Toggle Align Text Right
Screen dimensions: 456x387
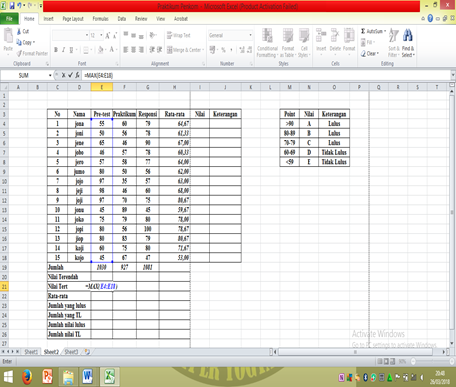coord(141,50)
